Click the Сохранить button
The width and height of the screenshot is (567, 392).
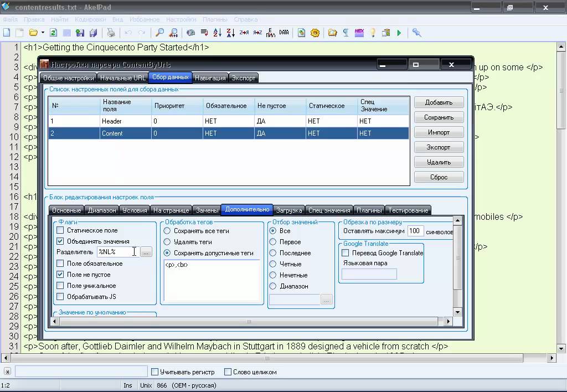coord(439,117)
